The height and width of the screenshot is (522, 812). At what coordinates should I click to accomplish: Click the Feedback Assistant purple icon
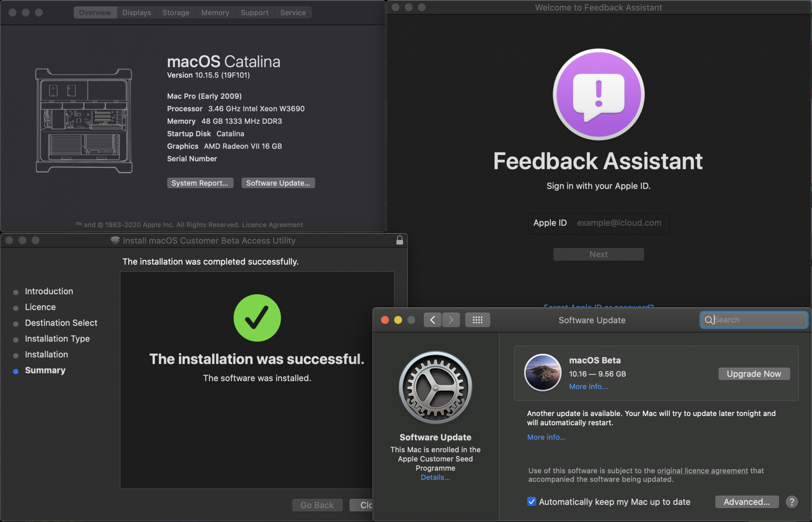[x=598, y=95]
